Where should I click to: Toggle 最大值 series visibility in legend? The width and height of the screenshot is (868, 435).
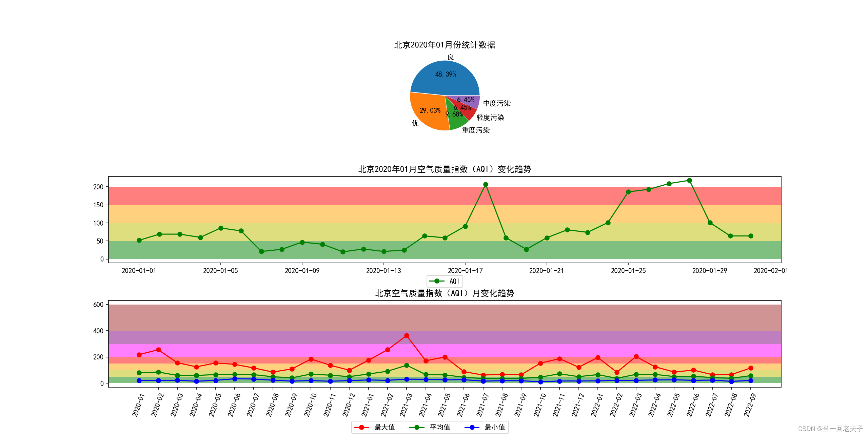(362, 428)
